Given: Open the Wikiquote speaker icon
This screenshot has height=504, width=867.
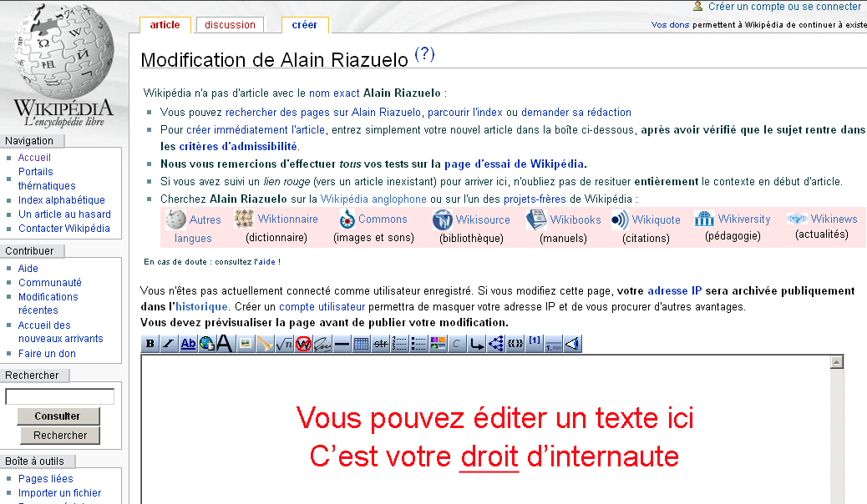Looking at the screenshot, I should coord(620,219).
